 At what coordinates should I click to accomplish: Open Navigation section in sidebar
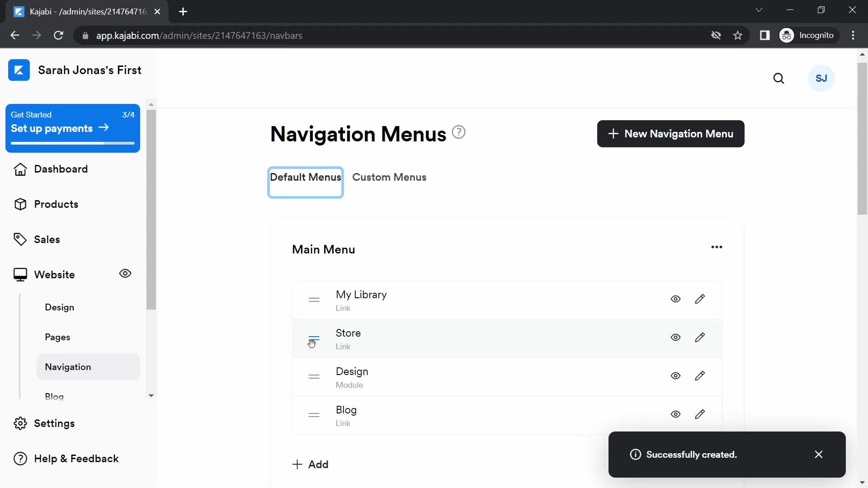(x=68, y=366)
